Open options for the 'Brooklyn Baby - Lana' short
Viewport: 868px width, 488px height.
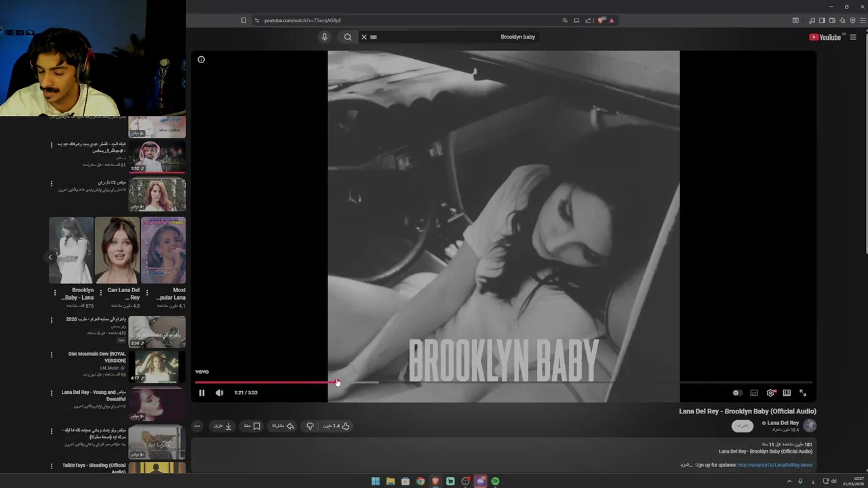[x=55, y=293]
